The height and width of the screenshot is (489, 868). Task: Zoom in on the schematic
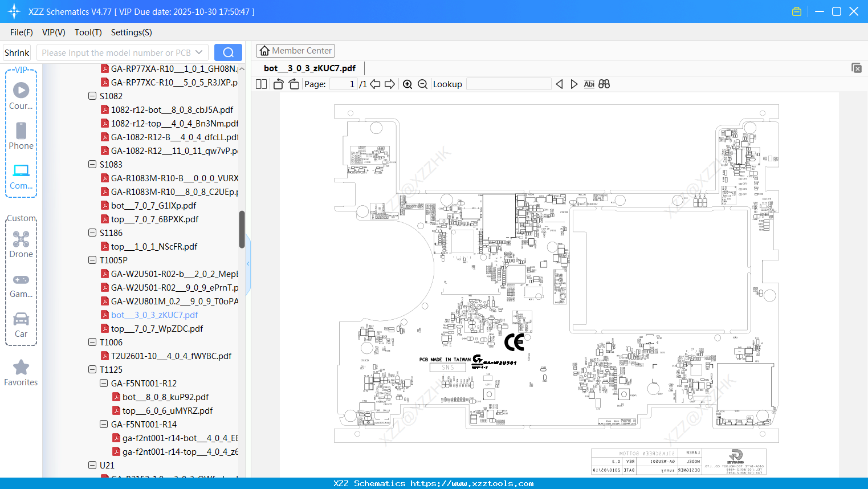coord(407,84)
